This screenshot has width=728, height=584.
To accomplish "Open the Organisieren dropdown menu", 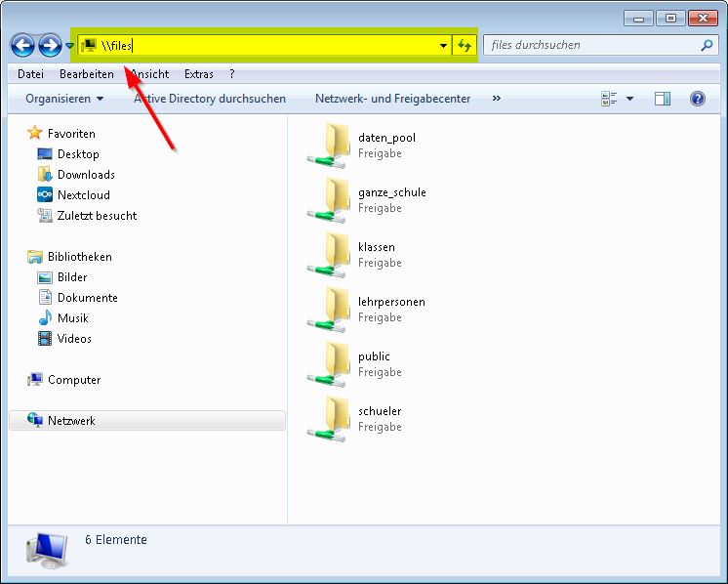I will pos(64,99).
